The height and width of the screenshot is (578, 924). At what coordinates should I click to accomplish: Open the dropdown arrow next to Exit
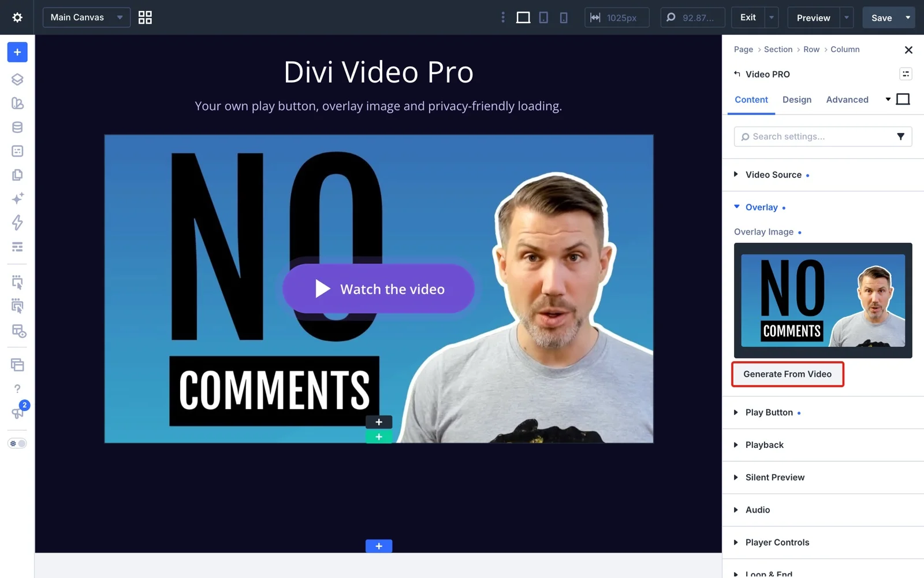[772, 17]
